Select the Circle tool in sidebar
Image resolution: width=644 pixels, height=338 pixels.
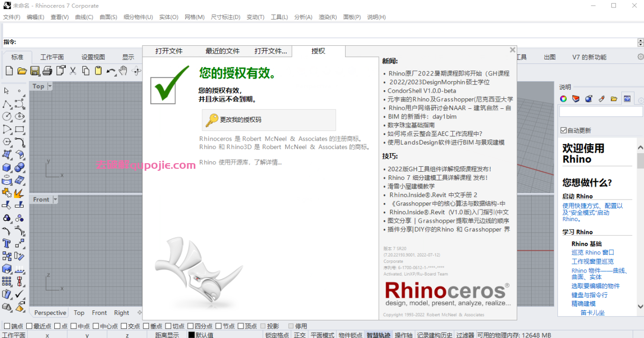coord(7,116)
